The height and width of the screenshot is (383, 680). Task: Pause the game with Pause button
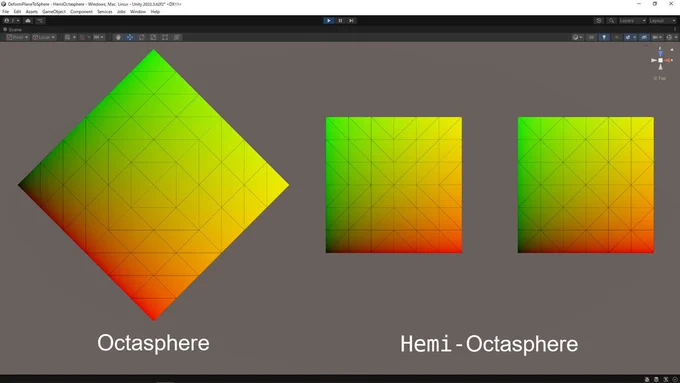[340, 20]
